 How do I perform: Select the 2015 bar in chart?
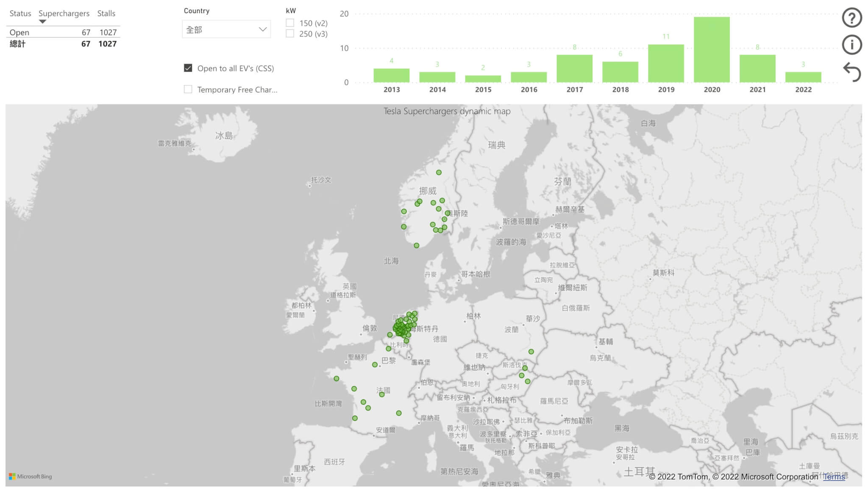click(x=483, y=79)
